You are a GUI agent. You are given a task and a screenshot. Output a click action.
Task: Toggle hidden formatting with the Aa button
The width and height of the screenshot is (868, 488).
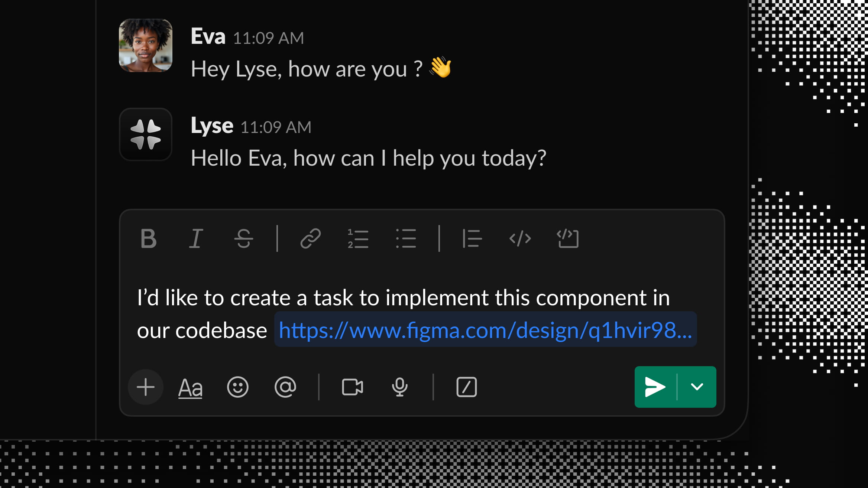click(x=190, y=387)
